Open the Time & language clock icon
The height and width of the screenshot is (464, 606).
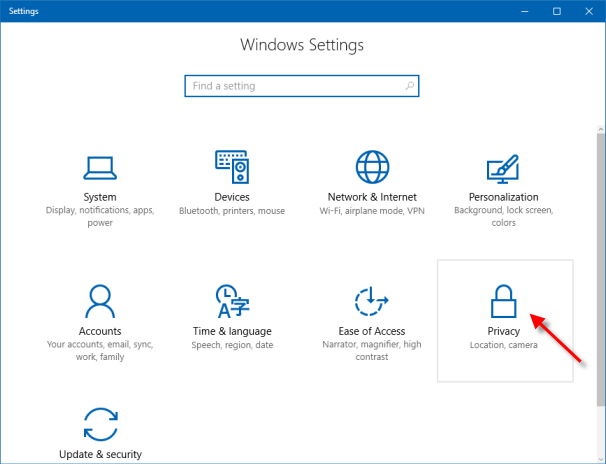click(232, 301)
